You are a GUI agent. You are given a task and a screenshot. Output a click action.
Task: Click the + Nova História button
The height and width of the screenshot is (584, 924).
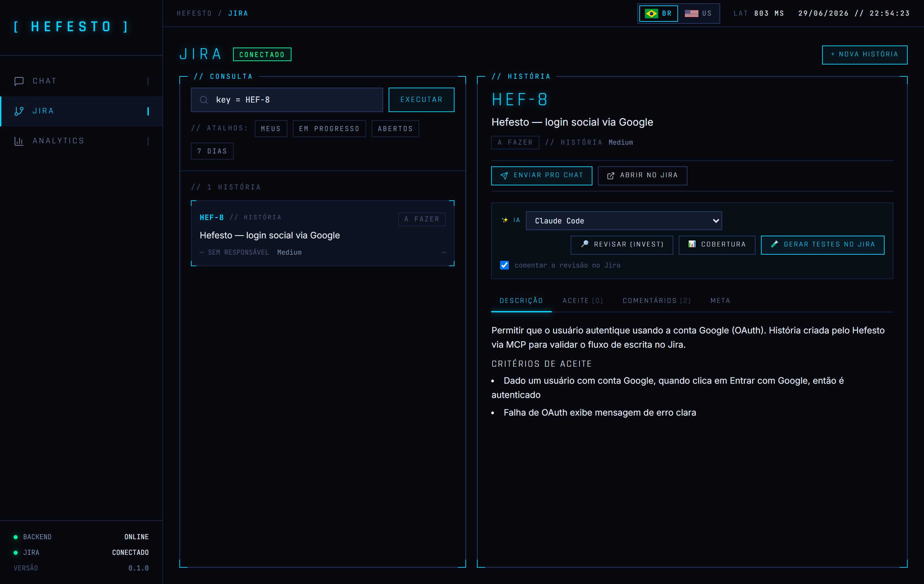[865, 54]
